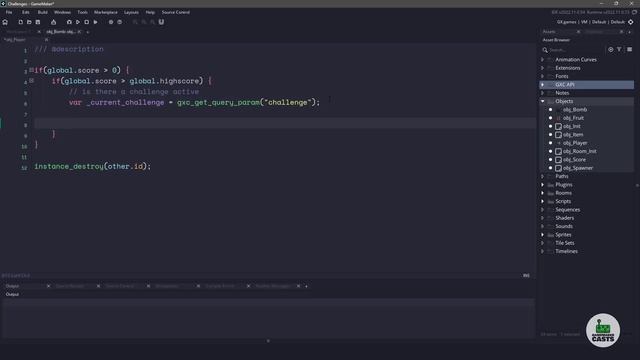
Task: Launch the debugger from the toolbar
Action: tap(69, 22)
